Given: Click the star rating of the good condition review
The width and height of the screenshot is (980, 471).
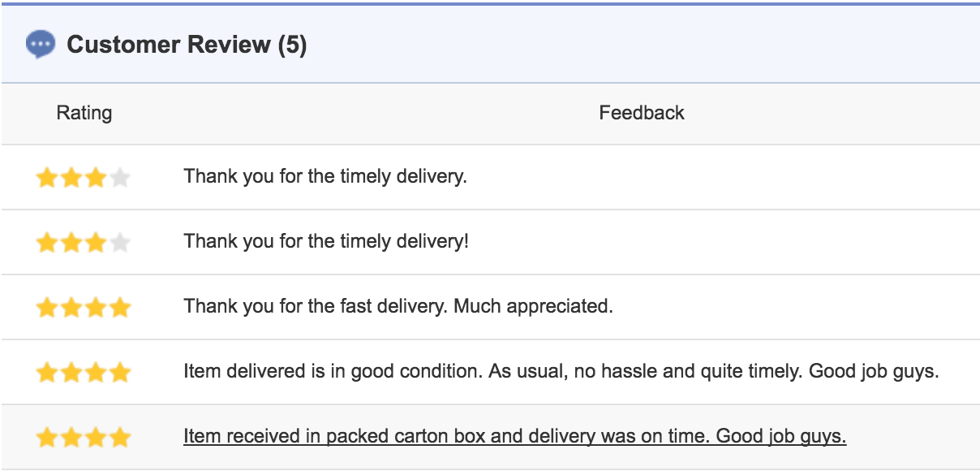Looking at the screenshot, I should point(83,373).
